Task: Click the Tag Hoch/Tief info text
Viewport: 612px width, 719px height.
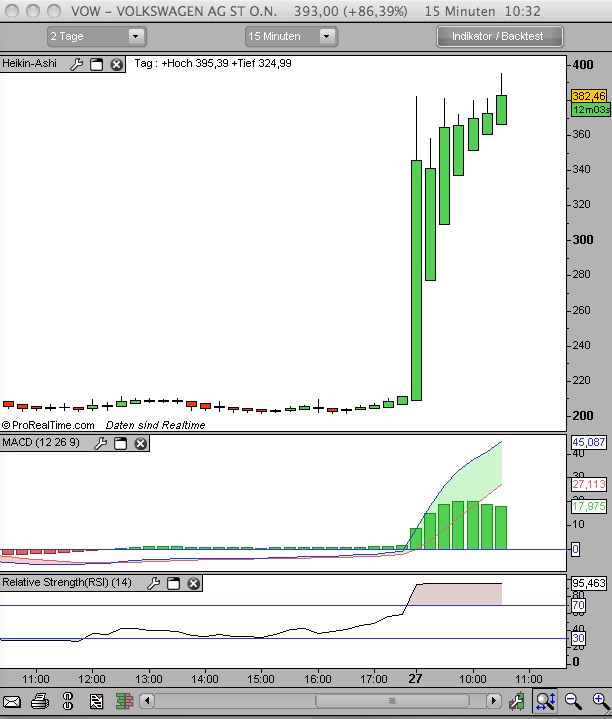Action: tap(213, 63)
